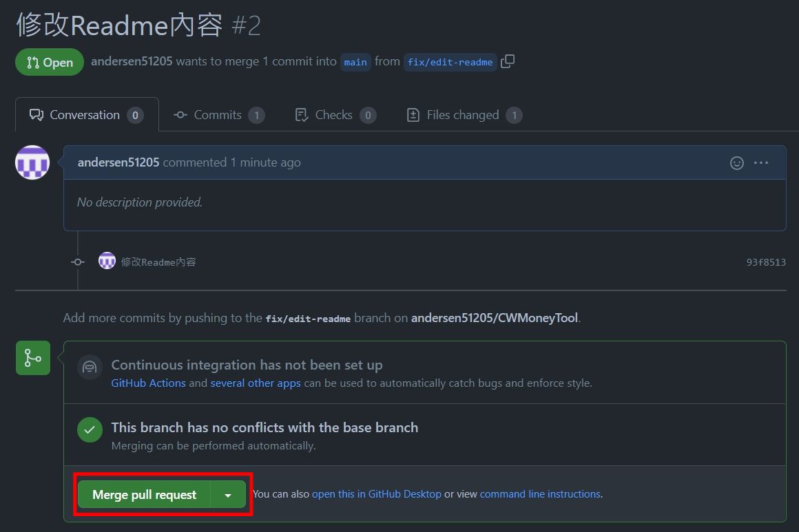Click andersen51205's large avatar

click(32, 162)
